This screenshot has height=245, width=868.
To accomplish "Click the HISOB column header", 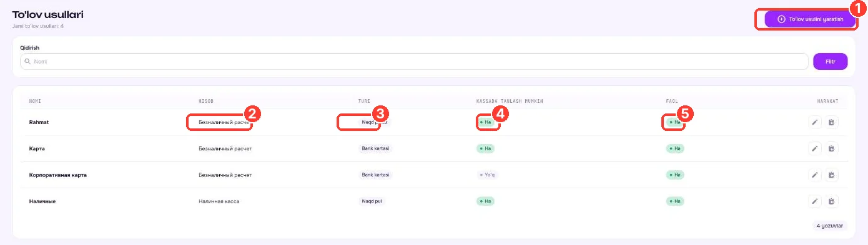I will (206, 100).
